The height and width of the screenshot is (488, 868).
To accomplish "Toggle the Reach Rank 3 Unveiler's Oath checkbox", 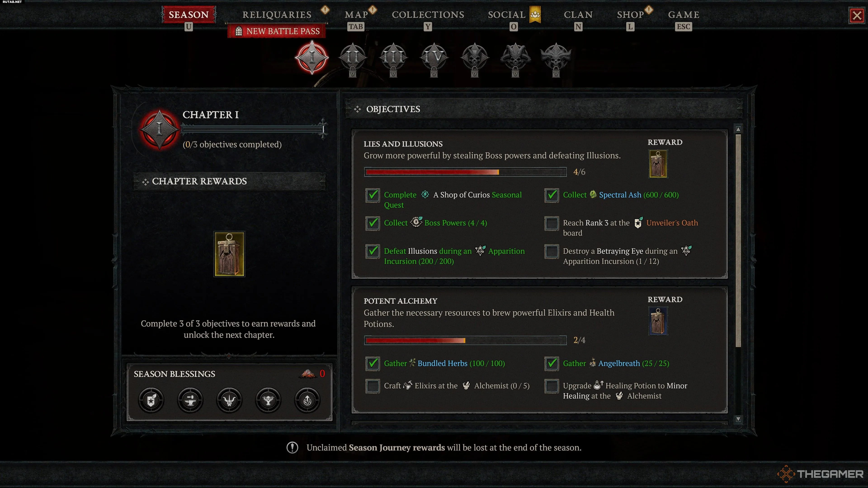I will click(x=552, y=223).
